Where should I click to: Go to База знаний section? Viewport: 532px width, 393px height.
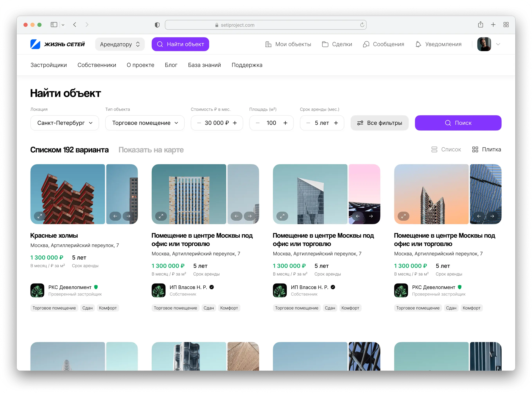pyautogui.click(x=204, y=65)
